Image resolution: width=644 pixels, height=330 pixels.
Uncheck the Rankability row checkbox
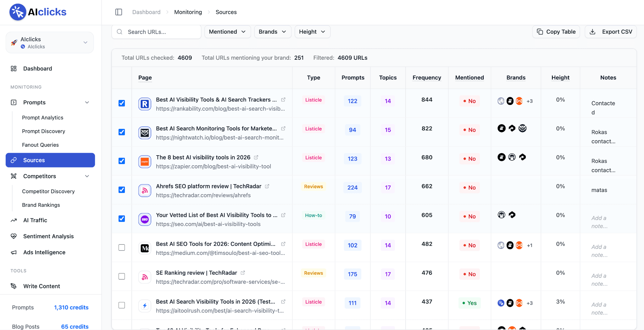coord(122,103)
